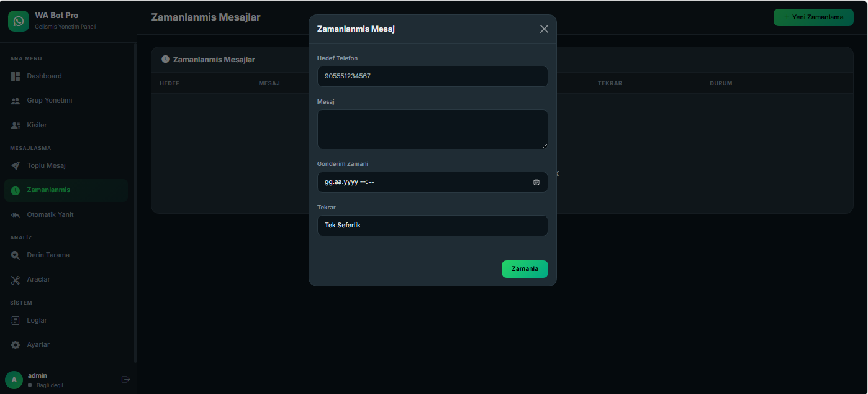
Task: Click the Toplu Mesaj paper plane icon
Action: (16, 166)
